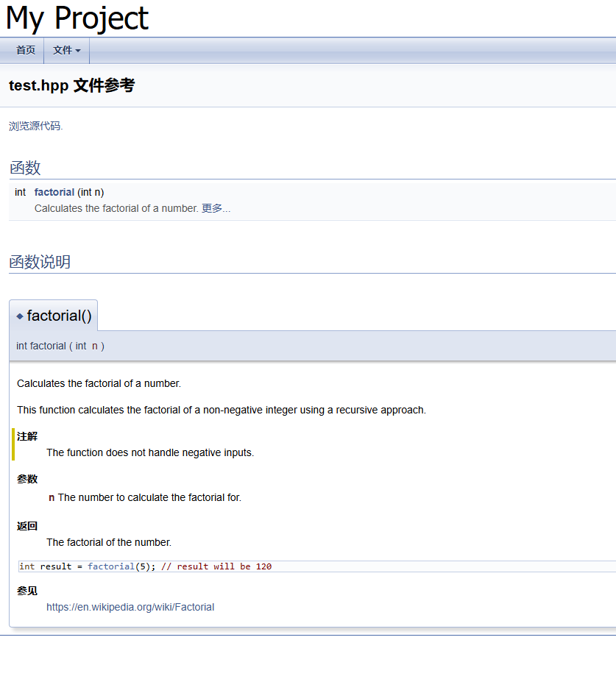Open the Wikipedia Factorial link
The width and height of the screenshot is (616, 679).
pos(130,607)
